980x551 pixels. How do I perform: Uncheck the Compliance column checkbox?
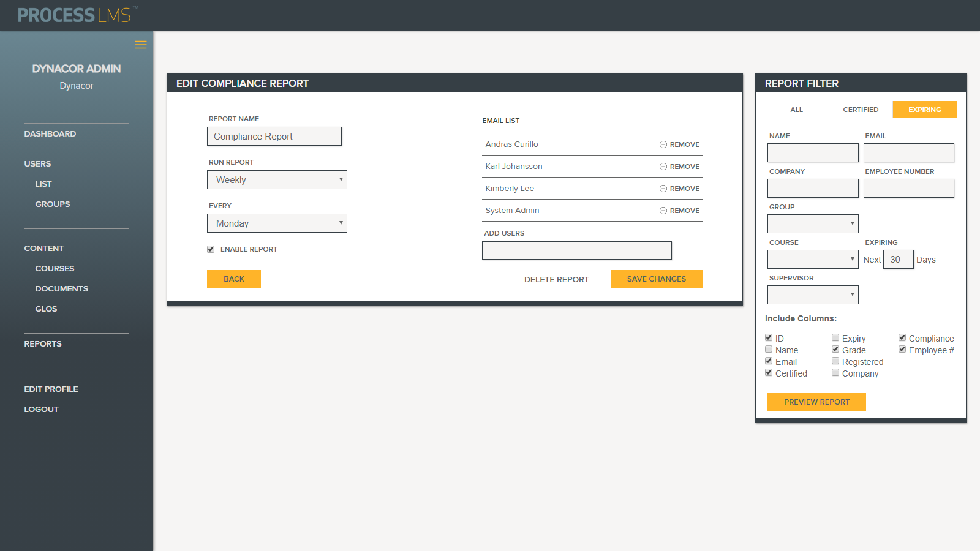[902, 338]
